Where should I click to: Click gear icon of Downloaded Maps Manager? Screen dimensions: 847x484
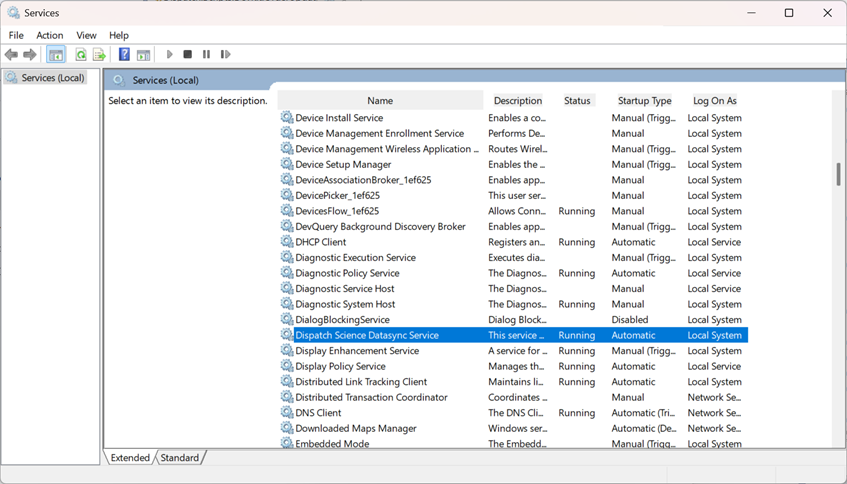[286, 428]
